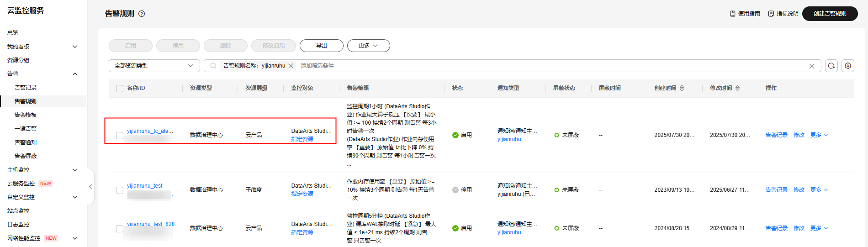
Task: Click the 使用指南 link text
Action: (749, 14)
